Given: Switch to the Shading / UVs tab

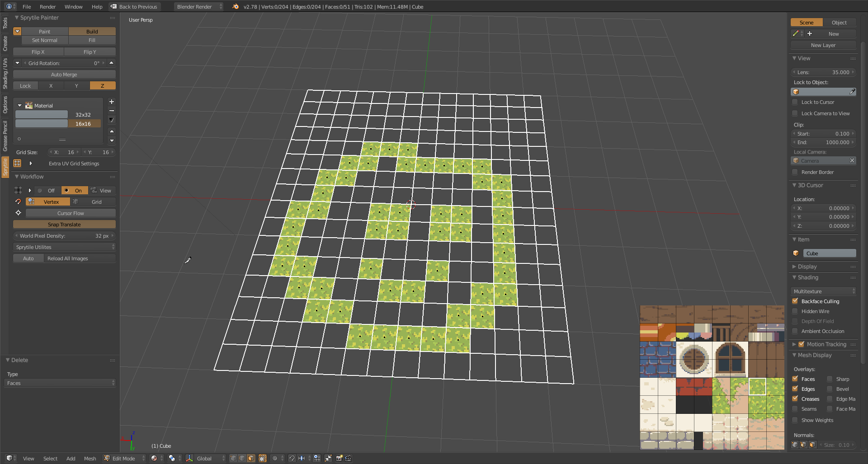Looking at the screenshot, I should pos(5,73).
